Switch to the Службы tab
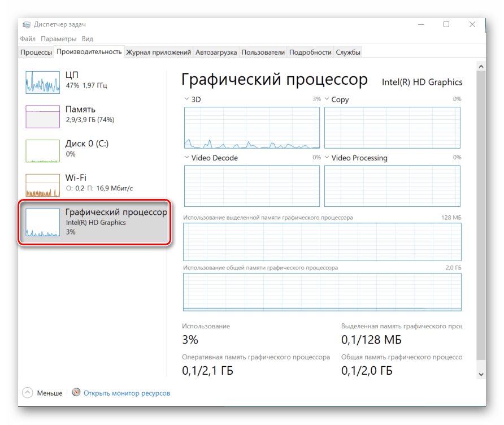 point(348,53)
